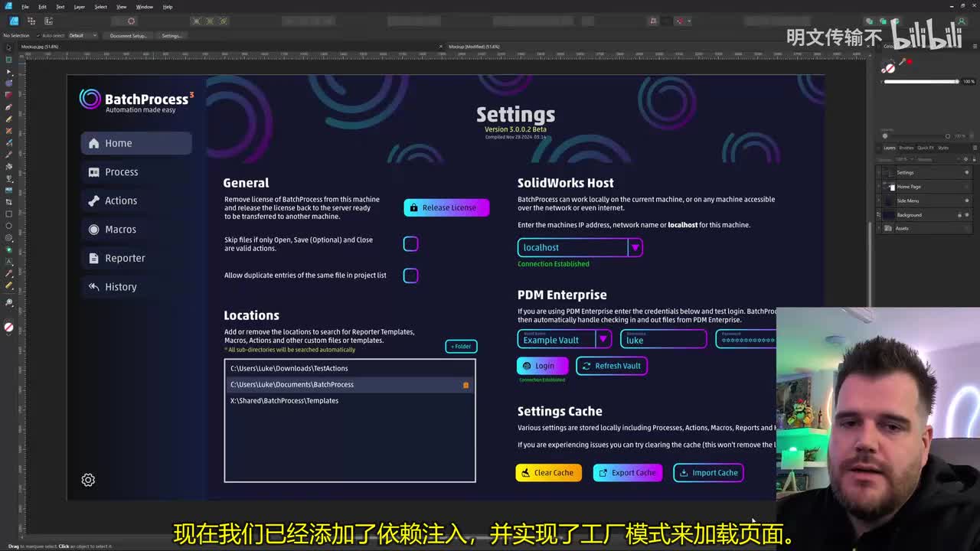Open Actions in the BatchProcess side menu

136,201
